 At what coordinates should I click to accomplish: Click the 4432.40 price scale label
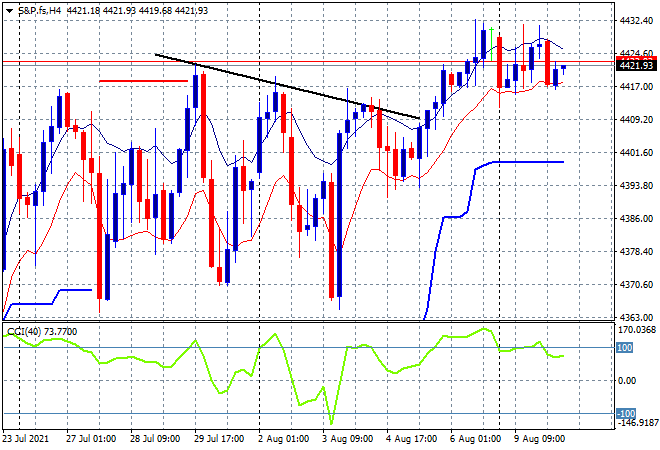636,20
